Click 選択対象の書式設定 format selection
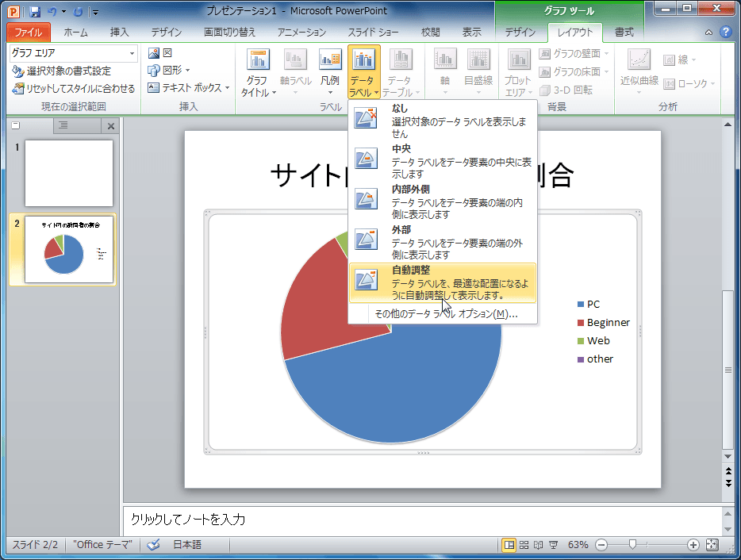The height and width of the screenshot is (560, 741). pyautogui.click(x=61, y=71)
